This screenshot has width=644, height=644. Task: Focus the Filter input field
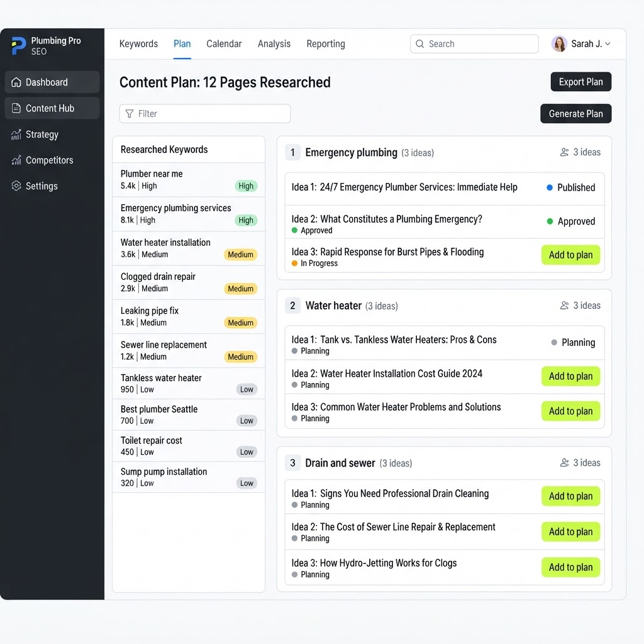[x=204, y=114]
